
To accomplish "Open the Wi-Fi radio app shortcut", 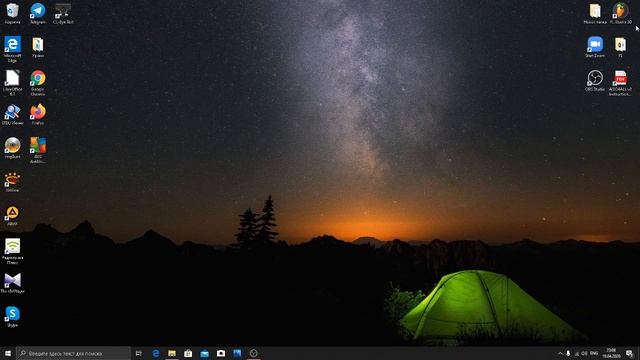I will pyautogui.click(x=12, y=251).
